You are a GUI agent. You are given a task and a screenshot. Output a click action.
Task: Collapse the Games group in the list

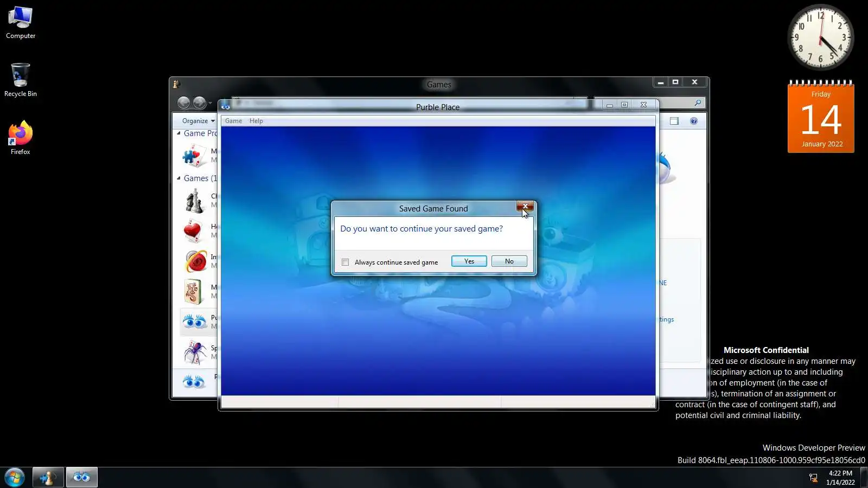[178, 178]
